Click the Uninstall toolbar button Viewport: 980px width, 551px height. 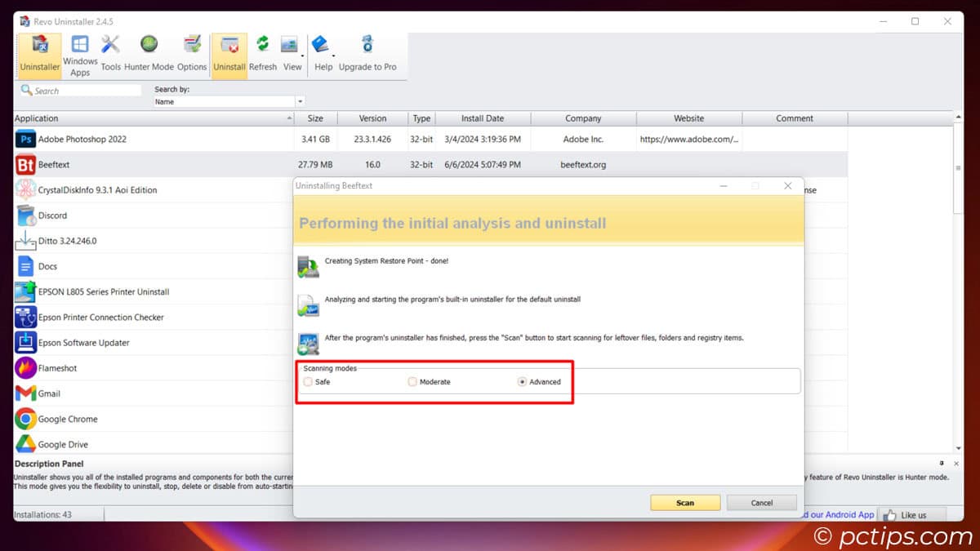(229, 56)
